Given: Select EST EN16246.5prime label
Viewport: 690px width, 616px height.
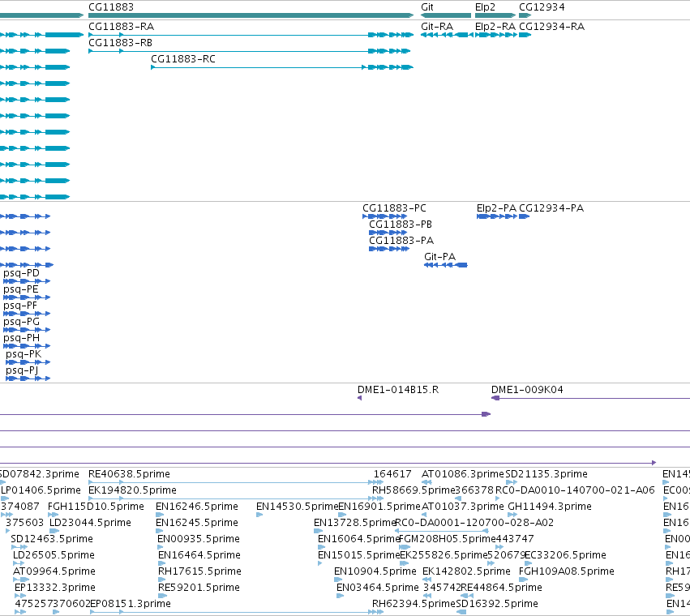Looking at the screenshot, I should [x=197, y=507].
